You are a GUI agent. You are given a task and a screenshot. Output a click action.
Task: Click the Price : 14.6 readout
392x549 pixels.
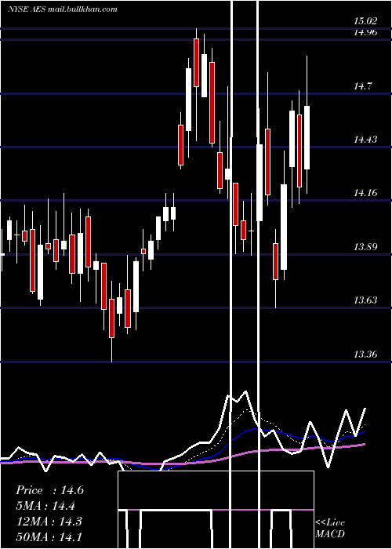(49, 490)
